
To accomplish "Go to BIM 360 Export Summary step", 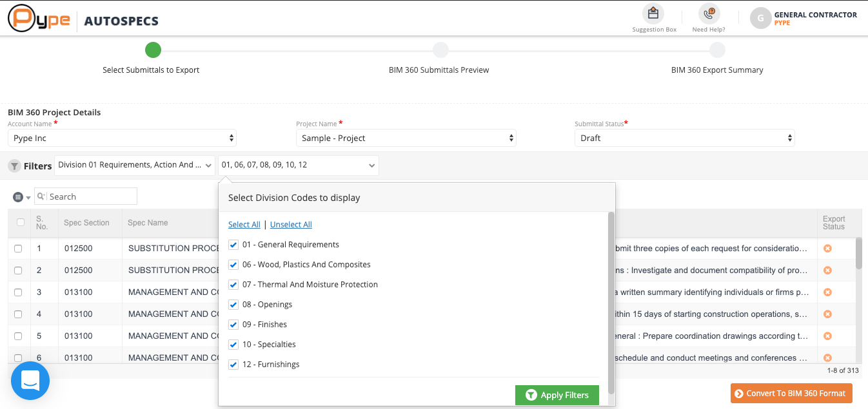I will pos(717,50).
